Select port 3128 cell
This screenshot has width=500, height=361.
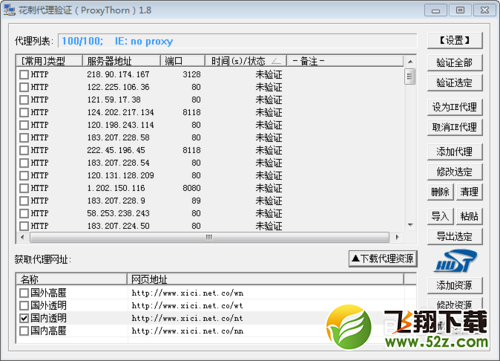pos(192,74)
